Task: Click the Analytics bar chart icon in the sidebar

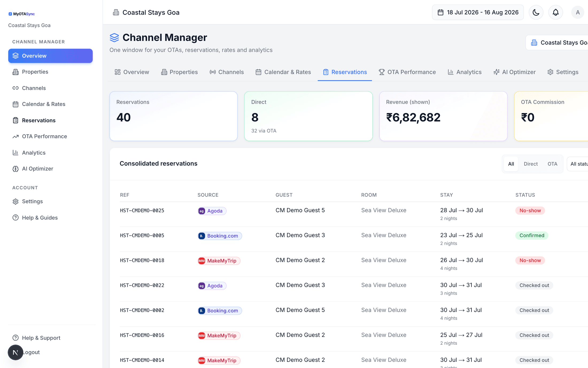Action: click(16, 153)
